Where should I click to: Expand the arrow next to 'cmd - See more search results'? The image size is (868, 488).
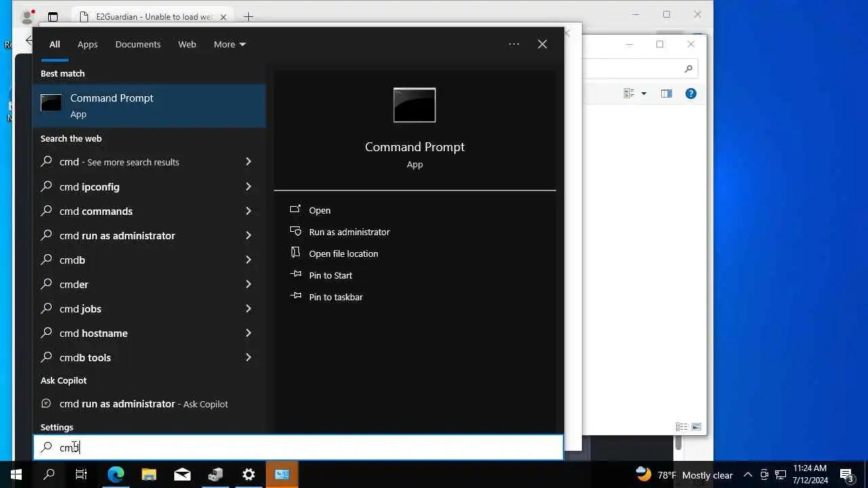248,162
